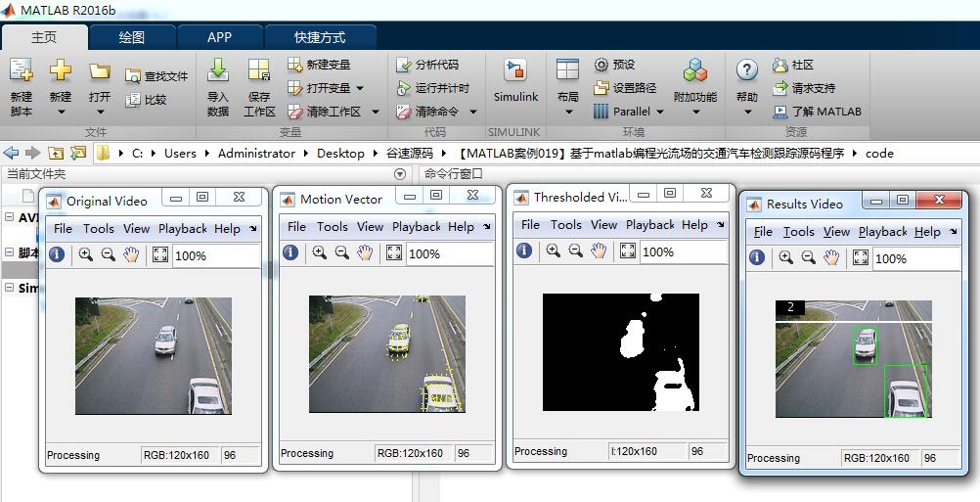Select pan hand tool in Results Video window
The width and height of the screenshot is (980, 502).
point(831,257)
